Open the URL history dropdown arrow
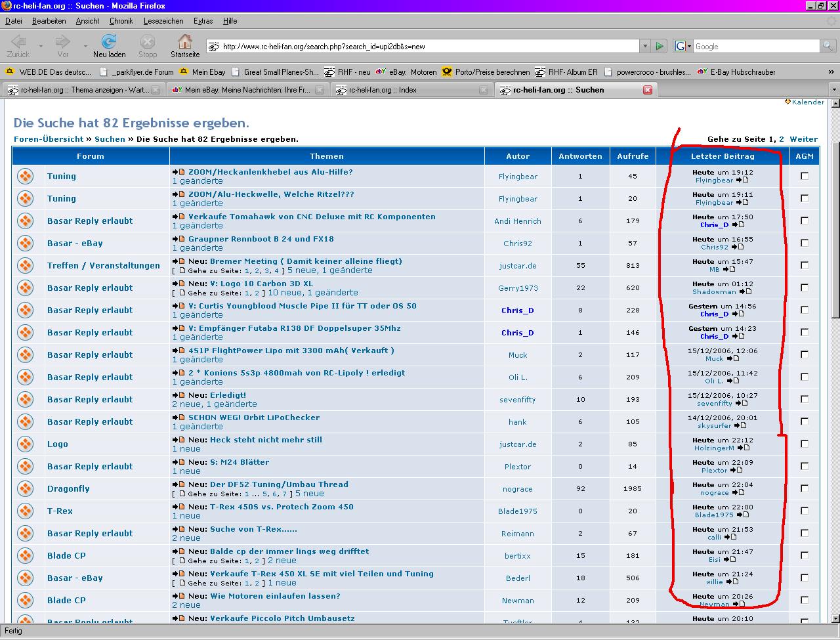This screenshot has height=640, width=840. [x=645, y=46]
